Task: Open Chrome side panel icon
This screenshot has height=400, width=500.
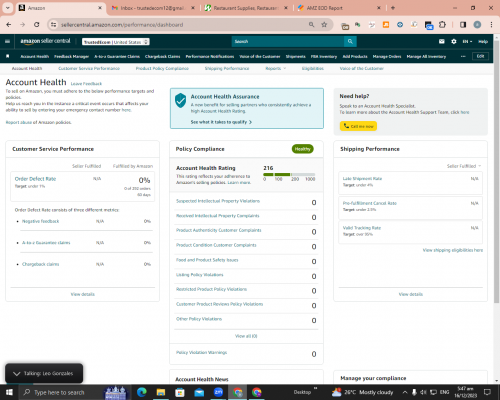Action: [x=463, y=25]
